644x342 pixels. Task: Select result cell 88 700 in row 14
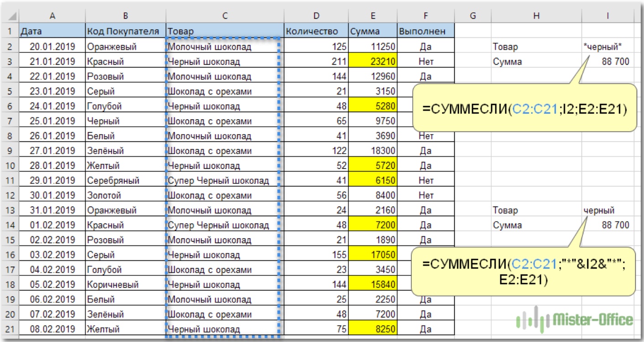pos(608,225)
